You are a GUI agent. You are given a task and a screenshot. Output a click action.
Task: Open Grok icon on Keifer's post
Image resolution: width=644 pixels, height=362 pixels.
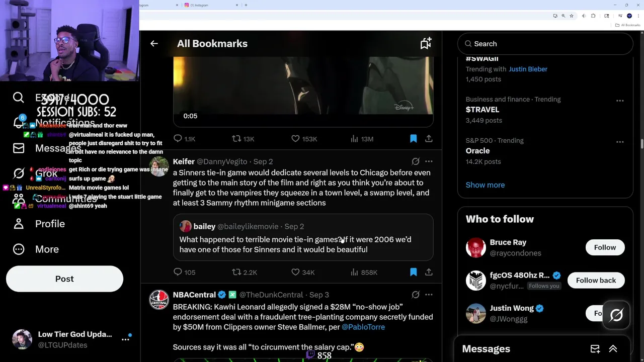click(416, 161)
